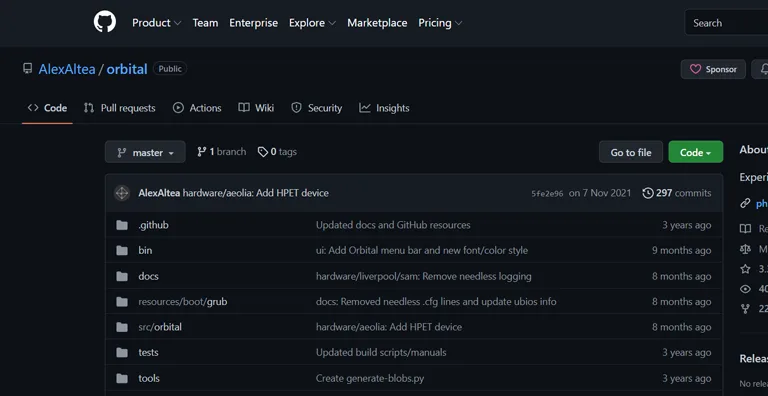Open commit 'ui: Add Orbital menu bar' message
Image resolution: width=768 pixels, height=396 pixels.
click(x=422, y=251)
